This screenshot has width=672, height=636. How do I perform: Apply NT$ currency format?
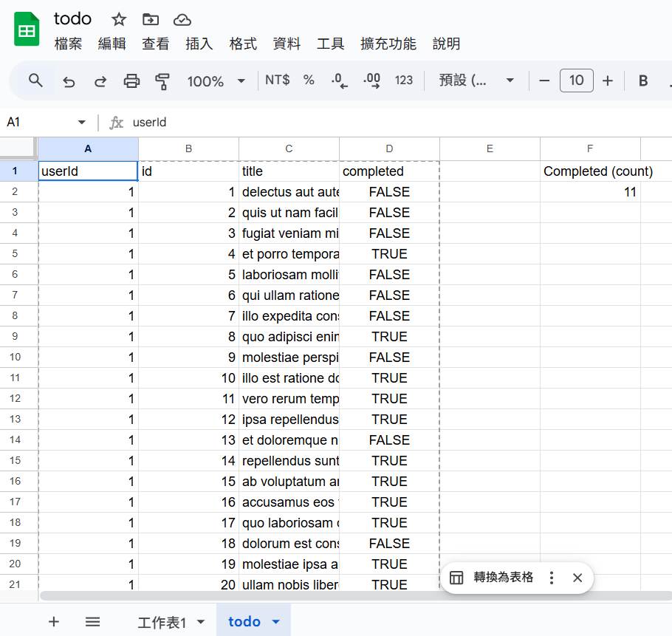pyautogui.click(x=277, y=80)
